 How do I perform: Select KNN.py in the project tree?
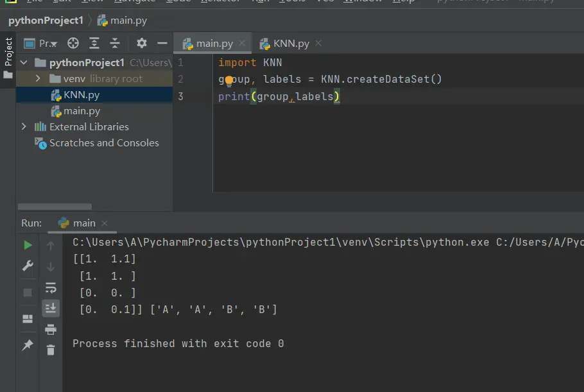(x=94, y=95)
